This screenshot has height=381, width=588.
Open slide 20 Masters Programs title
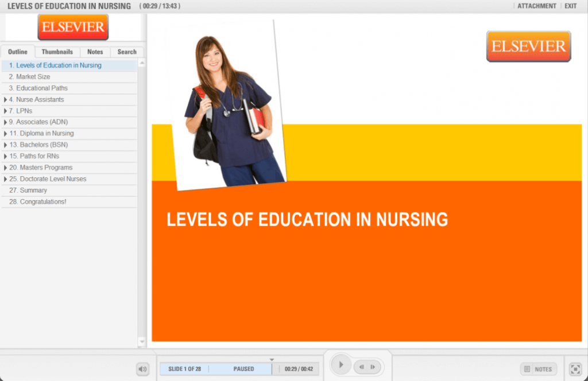click(x=41, y=168)
